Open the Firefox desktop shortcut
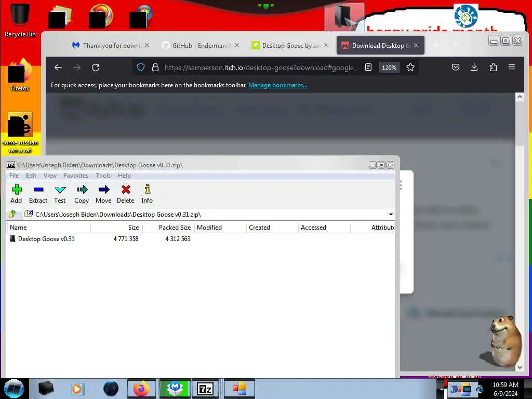The image size is (532, 399). tap(20, 75)
